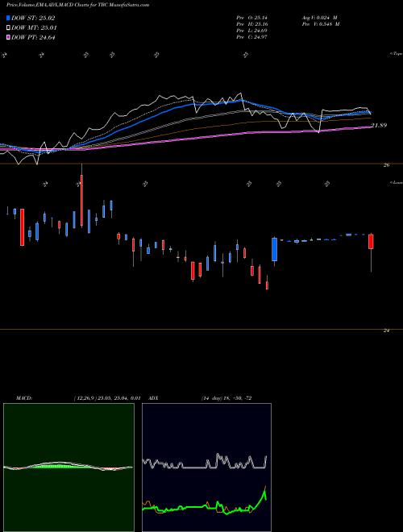Viewport: 403px width, 532px height.
Task: Open the green MACD histogram panel
Action: coord(69,468)
